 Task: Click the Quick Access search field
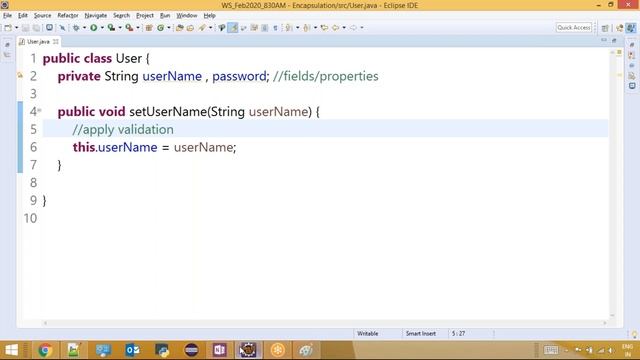pyautogui.click(x=574, y=27)
